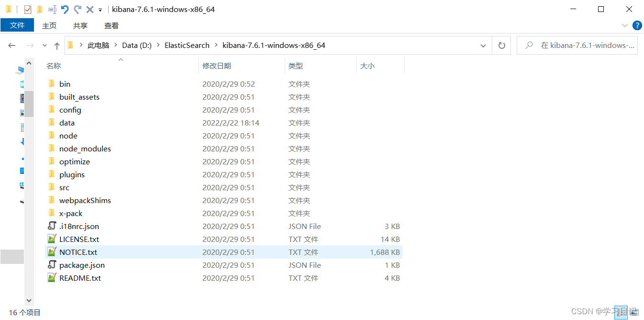The image size is (644, 320).
Task: Open the 共享 ribbon tab
Action: coord(80,26)
